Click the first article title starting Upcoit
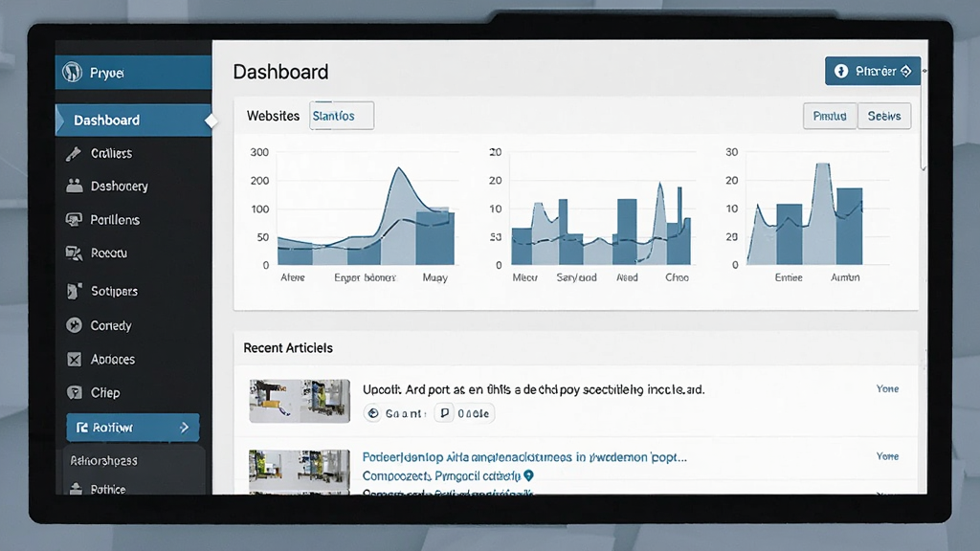 [x=534, y=389]
